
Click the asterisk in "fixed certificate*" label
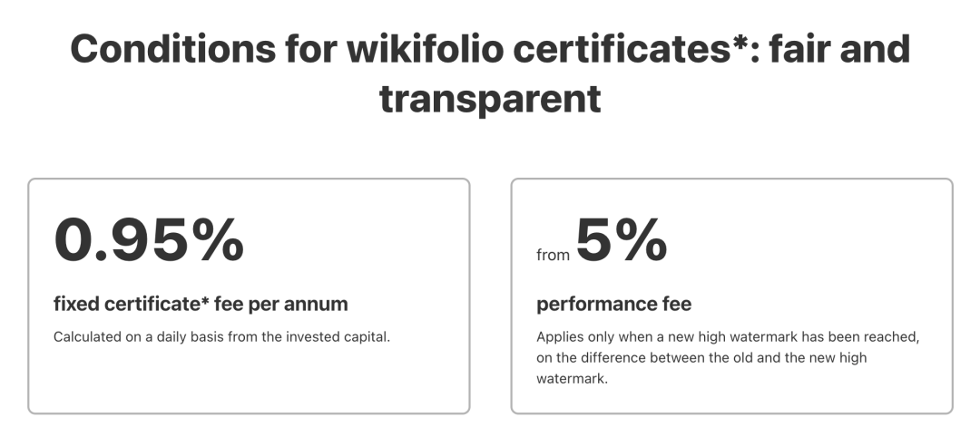(x=222, y=301)
